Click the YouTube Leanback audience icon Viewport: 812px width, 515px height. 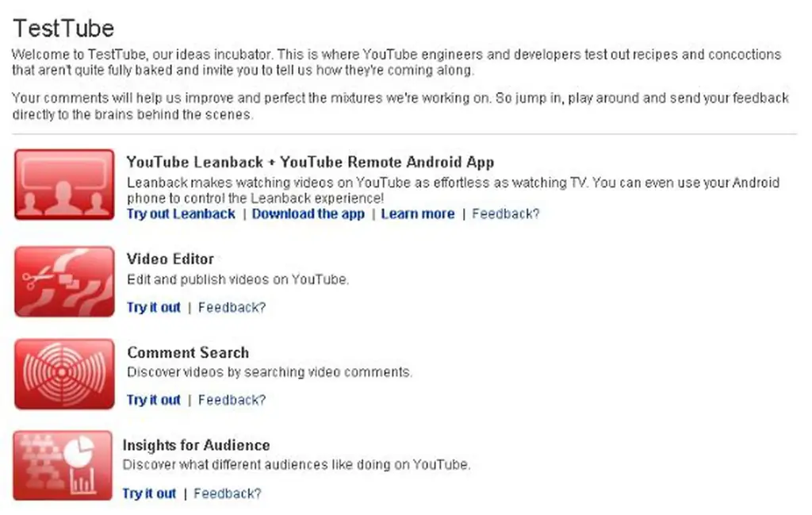pos(64,184)
